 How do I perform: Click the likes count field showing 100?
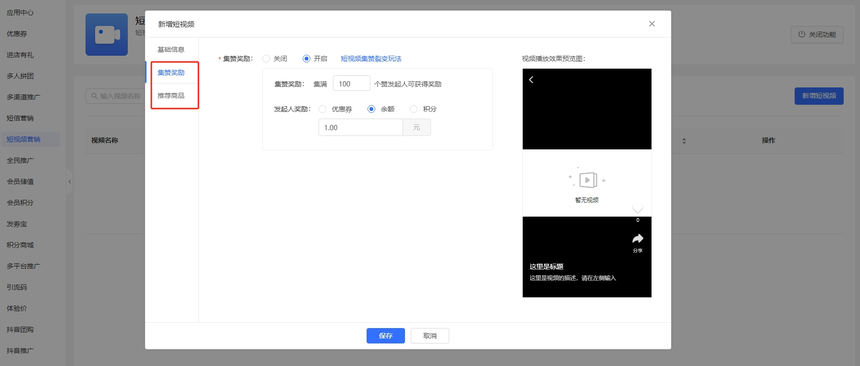pos(352,84)
